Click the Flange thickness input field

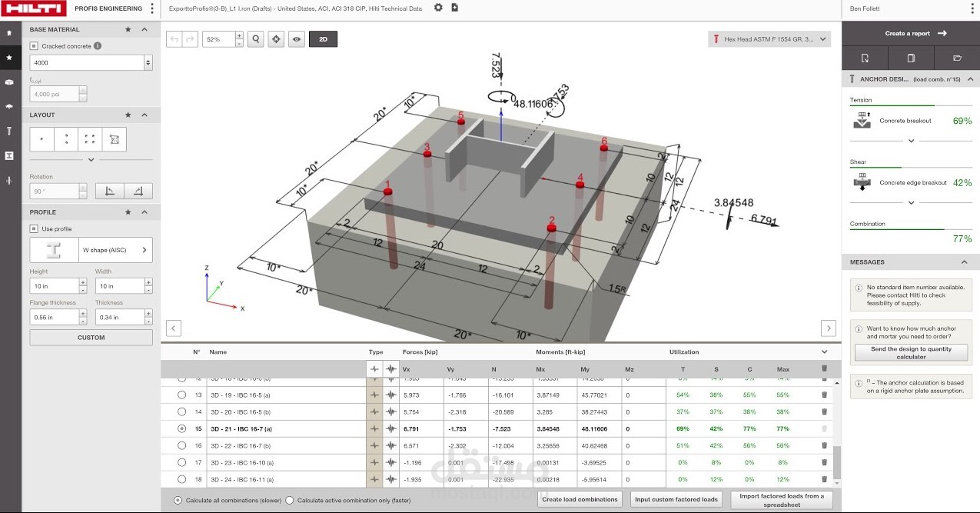[54, 317]
